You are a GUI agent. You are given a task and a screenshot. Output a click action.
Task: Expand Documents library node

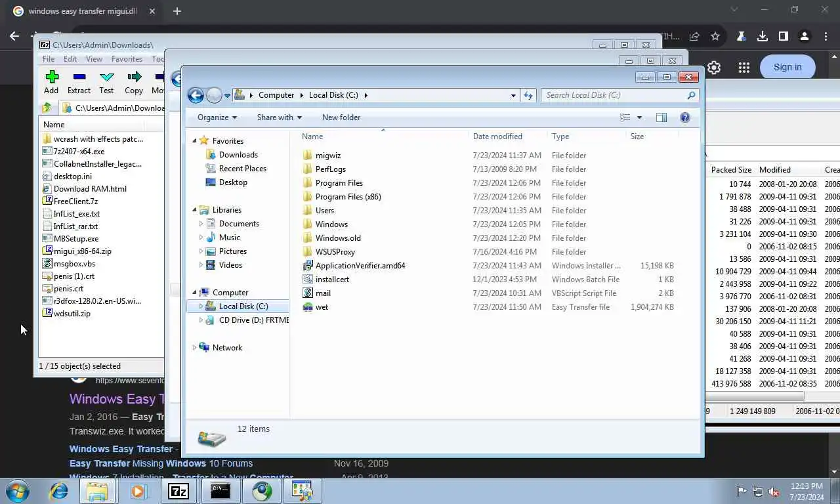point(201,224)
